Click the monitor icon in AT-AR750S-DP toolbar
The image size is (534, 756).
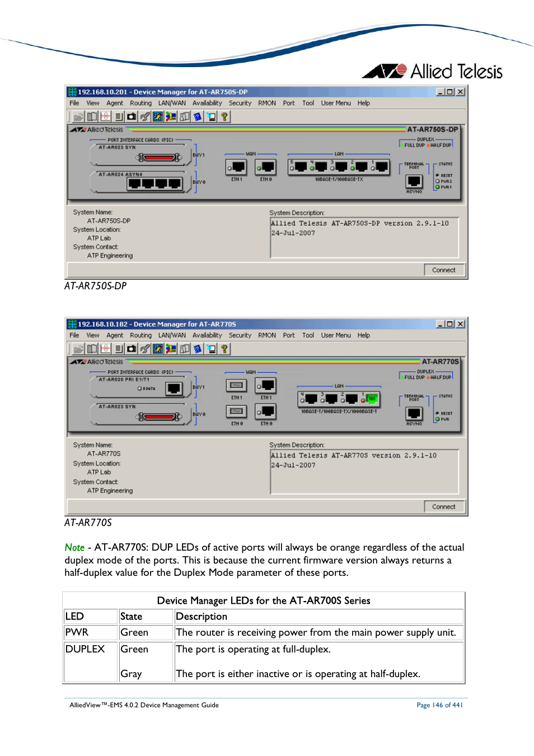click(211, 116)
